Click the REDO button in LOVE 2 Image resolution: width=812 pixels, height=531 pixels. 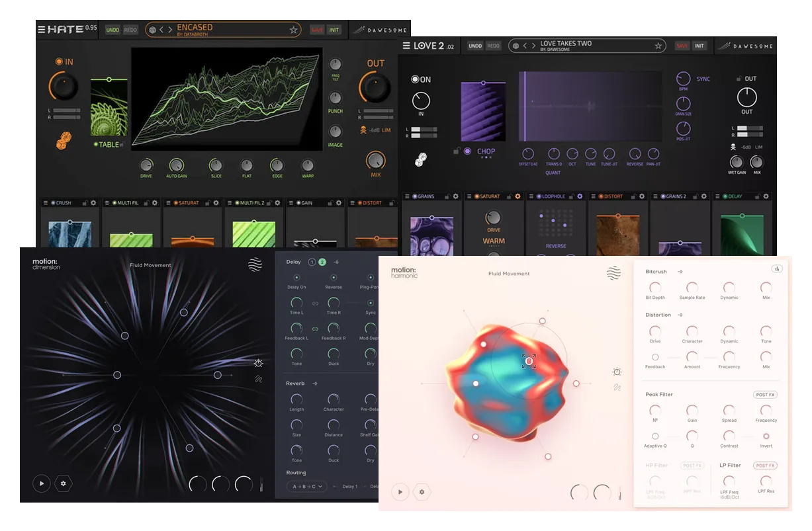click(493, 46)
